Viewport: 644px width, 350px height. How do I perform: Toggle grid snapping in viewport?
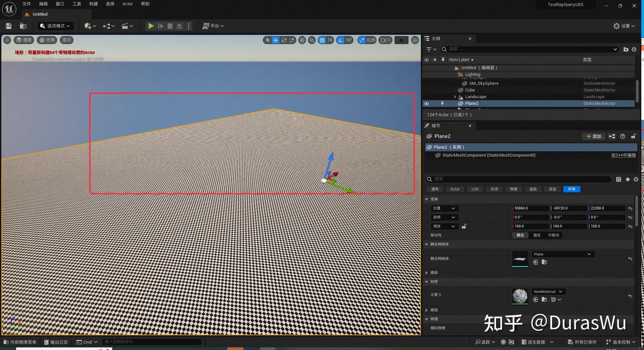(322, 40)
